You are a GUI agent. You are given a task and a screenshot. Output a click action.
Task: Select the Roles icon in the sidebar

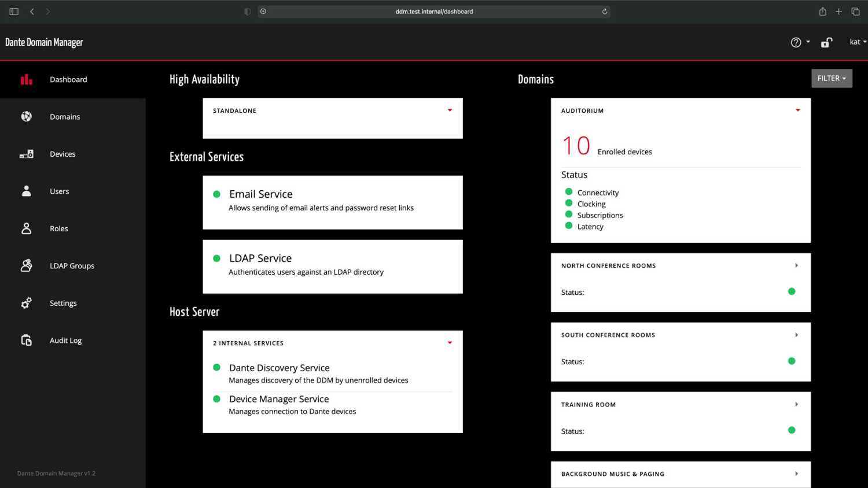point(26,228)
